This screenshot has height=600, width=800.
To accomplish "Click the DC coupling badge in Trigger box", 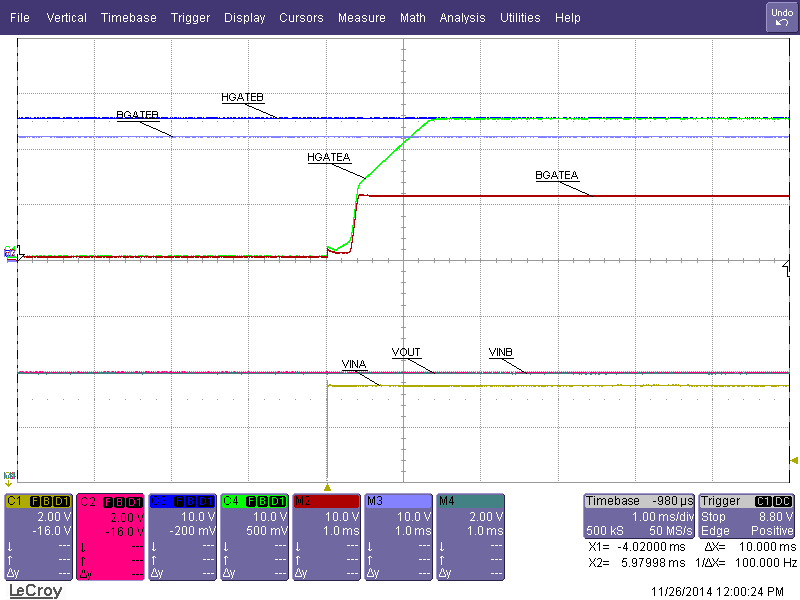I will coord(781,501).
